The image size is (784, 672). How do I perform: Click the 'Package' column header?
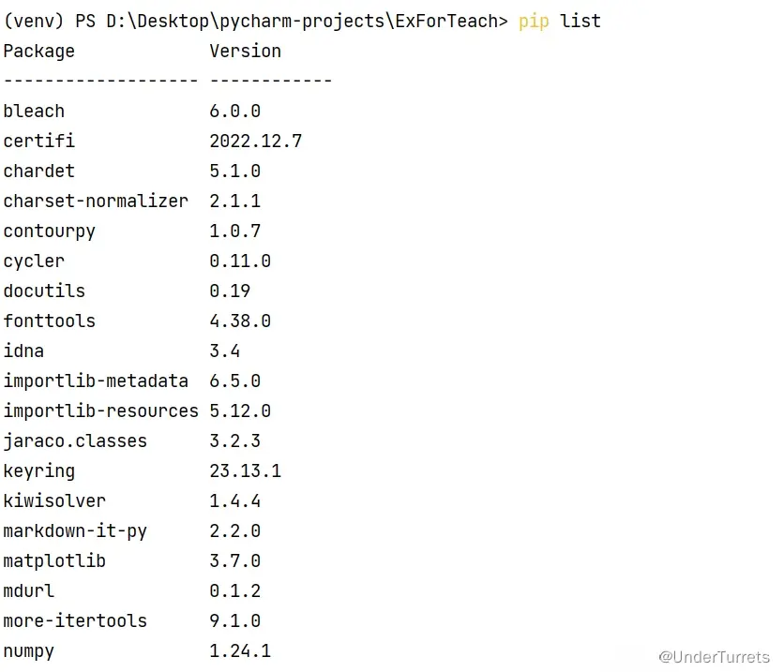38,51
